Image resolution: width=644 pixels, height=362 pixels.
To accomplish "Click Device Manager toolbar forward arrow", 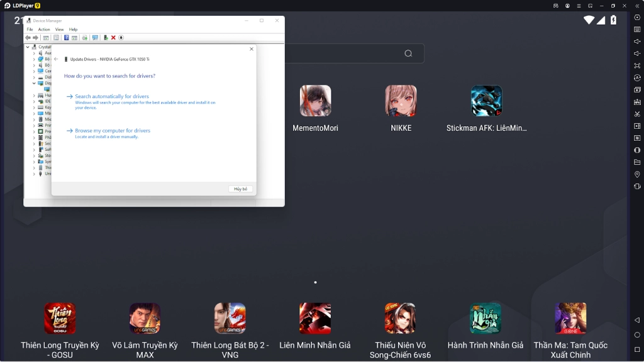I will click(x=35, y=38).
